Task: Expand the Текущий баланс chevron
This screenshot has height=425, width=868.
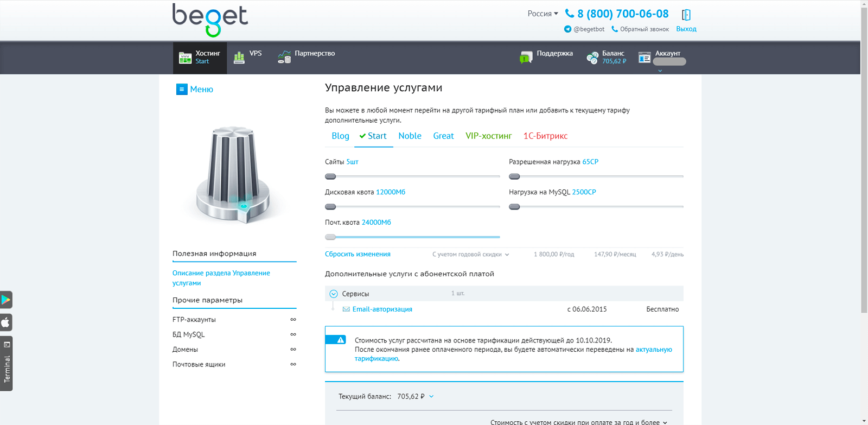Action: point(431,396)
